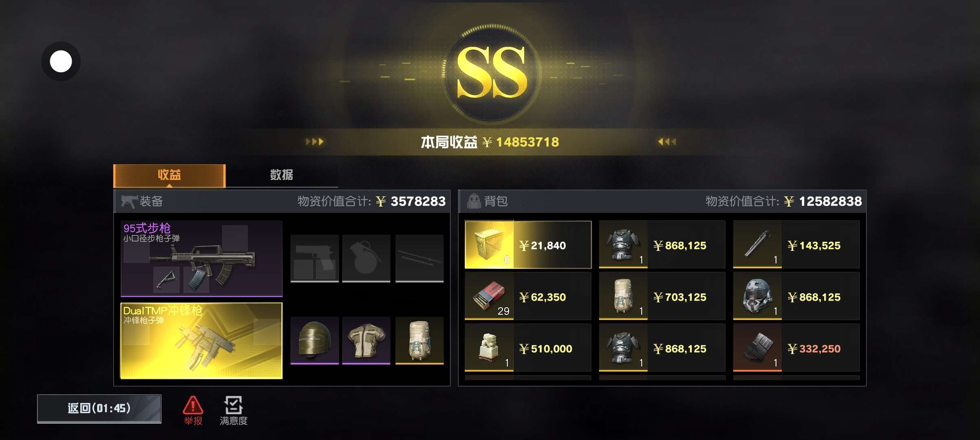Viewport: 980px width, 440px height.
Task: Open the 满意度 satisfaction survey icon
Action: pos(233,410)
